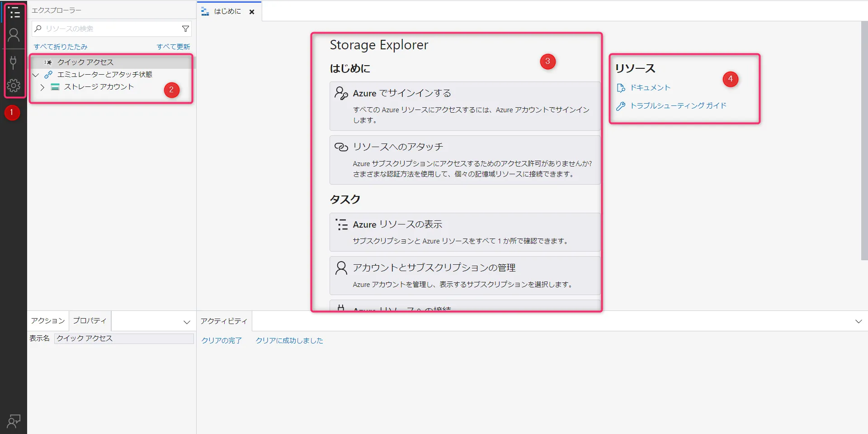Image resolution: width=868 pixels, height=434 pixels.
Task: Click the person icon of アカウントとサブスクリプションの管理
Action: pos(341,268)
